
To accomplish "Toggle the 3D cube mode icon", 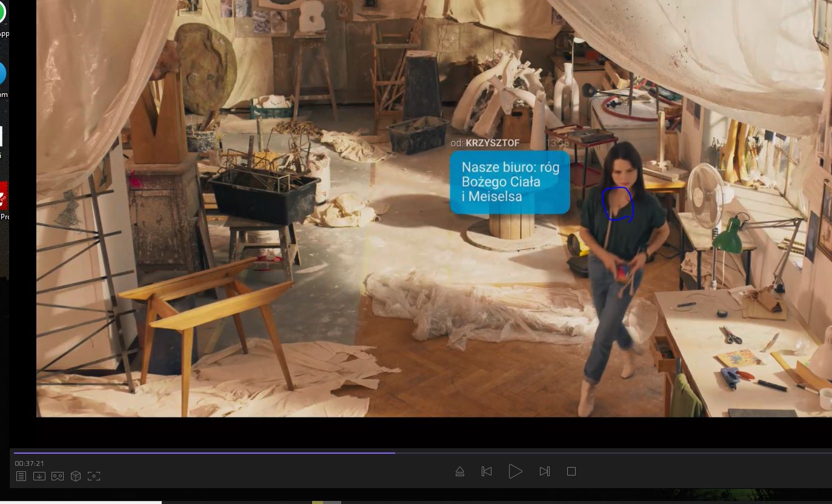I will coord(76,476).
